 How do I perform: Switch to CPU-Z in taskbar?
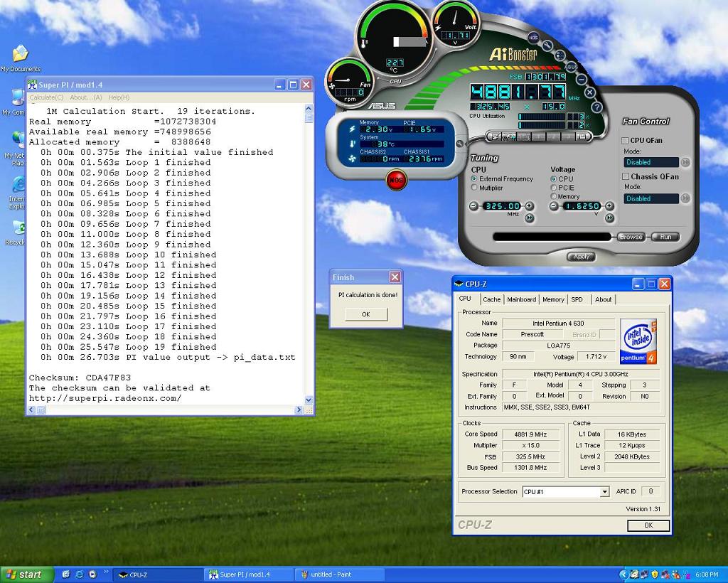[x=158, y=574]
